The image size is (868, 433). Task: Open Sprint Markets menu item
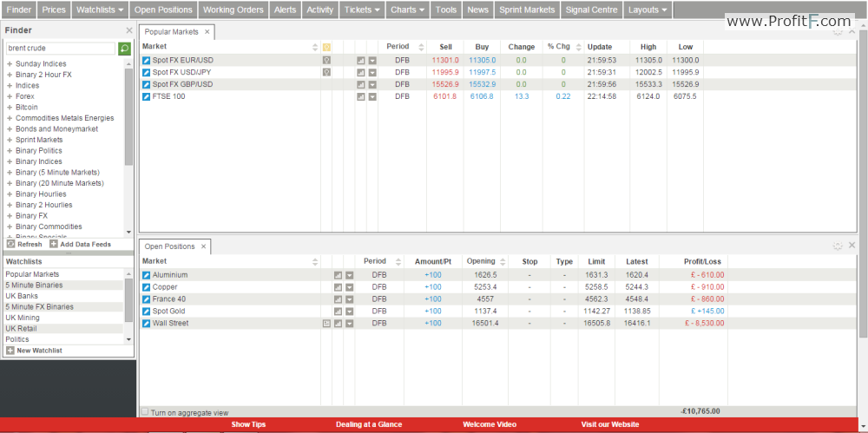pyautogui.click(x=527, y=10)
